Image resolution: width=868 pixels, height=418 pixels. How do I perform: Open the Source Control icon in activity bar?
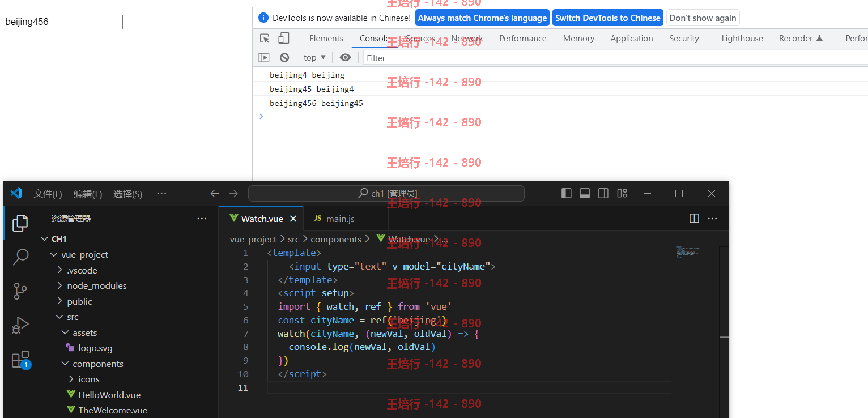coord(20,291)
